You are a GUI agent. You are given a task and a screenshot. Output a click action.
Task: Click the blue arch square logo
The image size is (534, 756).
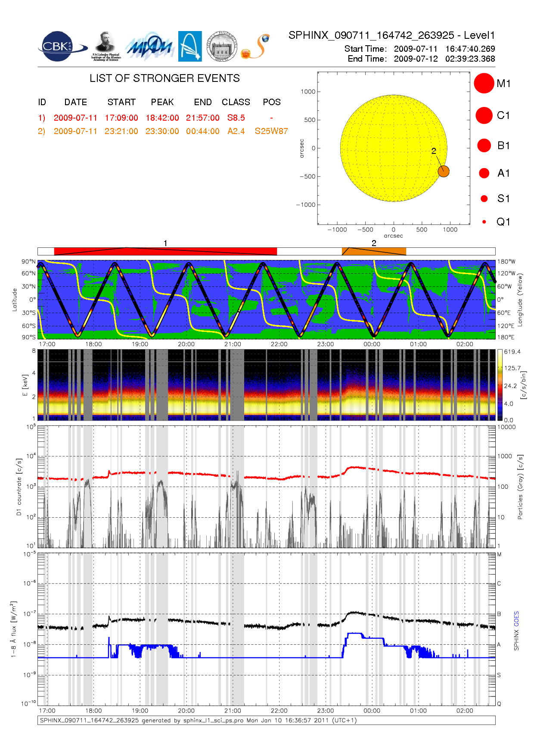click(x=190, y=47)
